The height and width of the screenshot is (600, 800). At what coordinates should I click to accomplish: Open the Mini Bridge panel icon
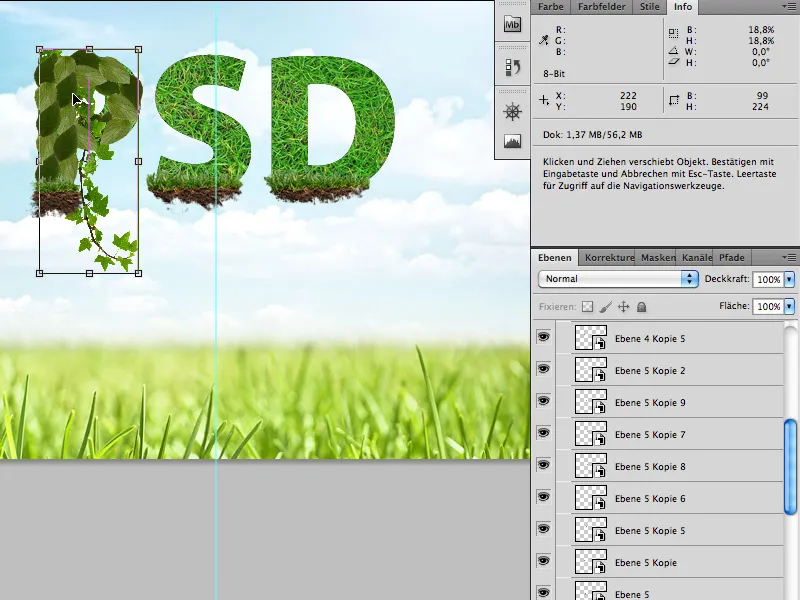(x=512, y=24)
